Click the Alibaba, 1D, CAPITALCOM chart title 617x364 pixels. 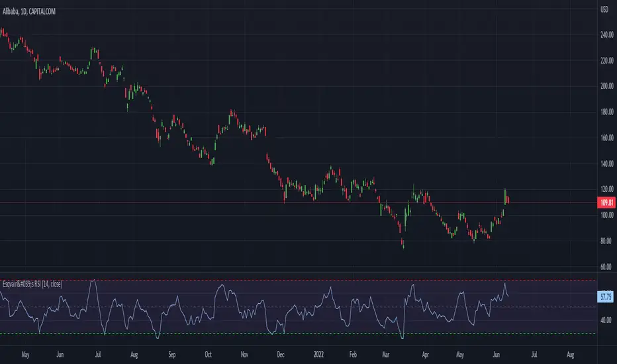29,11
